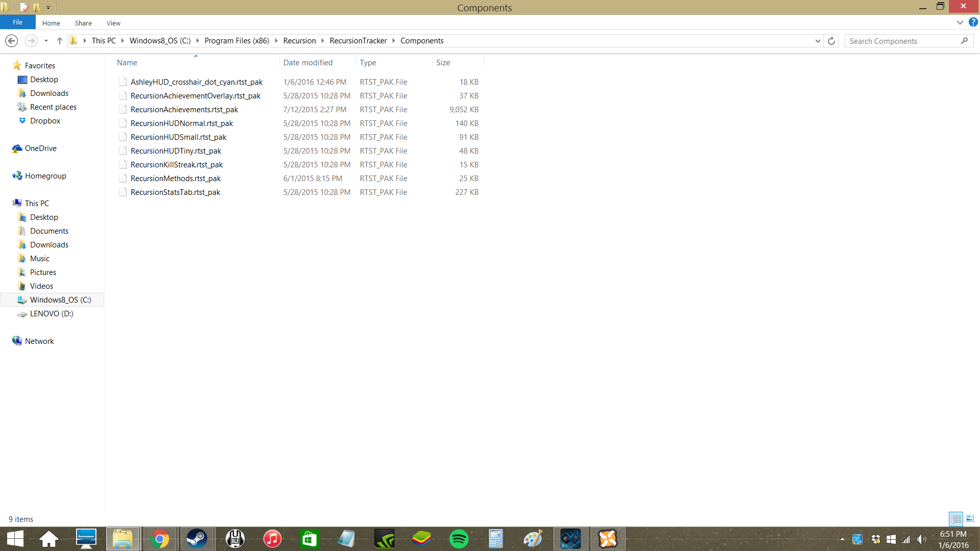
Task: Toggle OneDrive sidebar item
Action: [40, 147]
